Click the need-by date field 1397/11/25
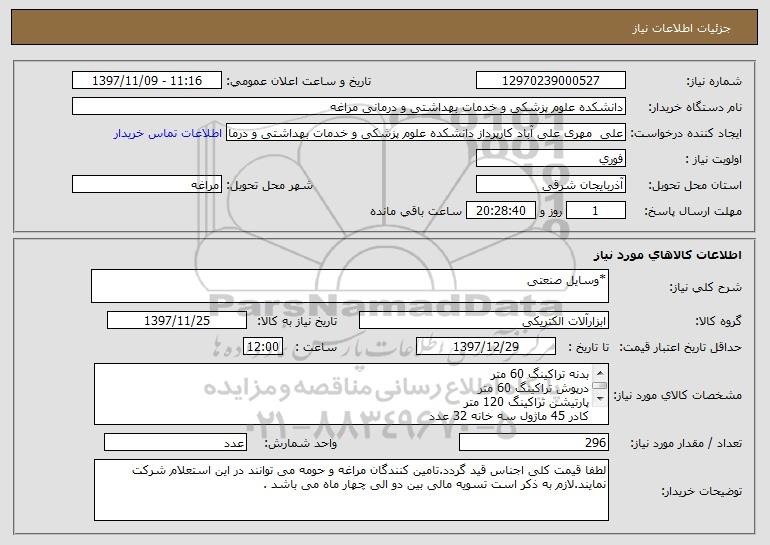This screenshot has height=545, width=770. click(177, 321)
